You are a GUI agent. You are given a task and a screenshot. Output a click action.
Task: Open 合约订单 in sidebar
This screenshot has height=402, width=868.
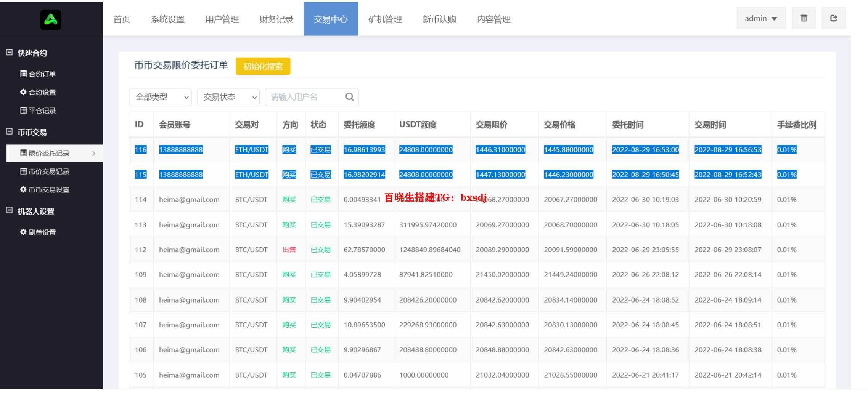(x=38, y=74)
